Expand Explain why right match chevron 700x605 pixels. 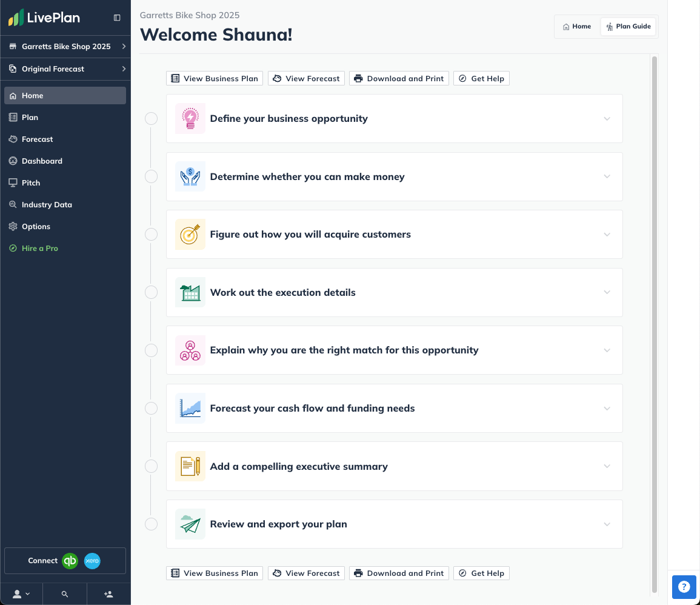(607, 350)
